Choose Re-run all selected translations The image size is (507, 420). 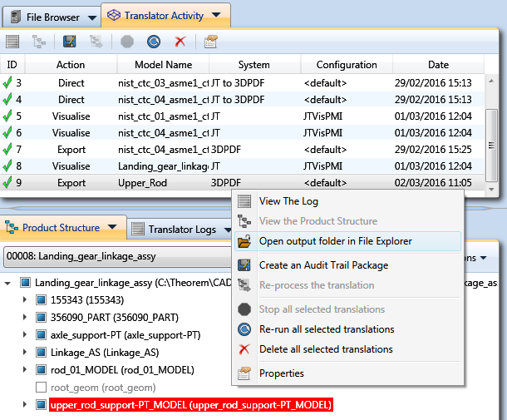point(347,329)
